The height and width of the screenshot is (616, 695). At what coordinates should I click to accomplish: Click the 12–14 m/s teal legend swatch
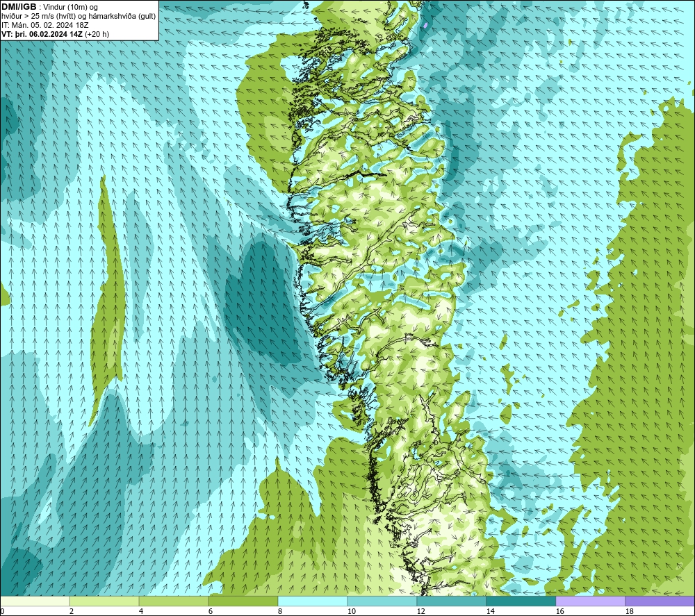(x=451, y=601)
